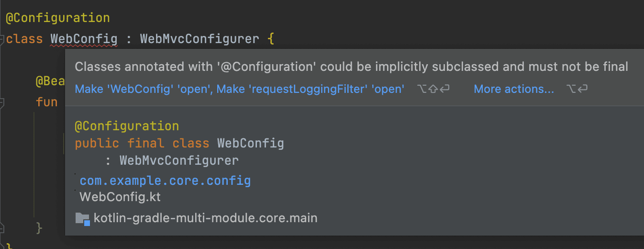This screenshot has height=249, width=644.
Task: Apply the Make 'WebConfig' 'open' quick fix
Action: (x=240, y=89)
